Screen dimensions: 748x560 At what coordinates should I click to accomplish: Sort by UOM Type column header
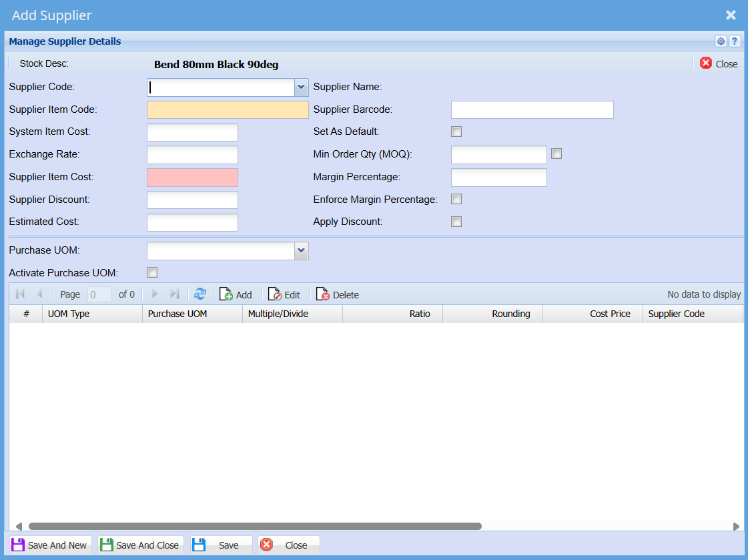(93, 314)
